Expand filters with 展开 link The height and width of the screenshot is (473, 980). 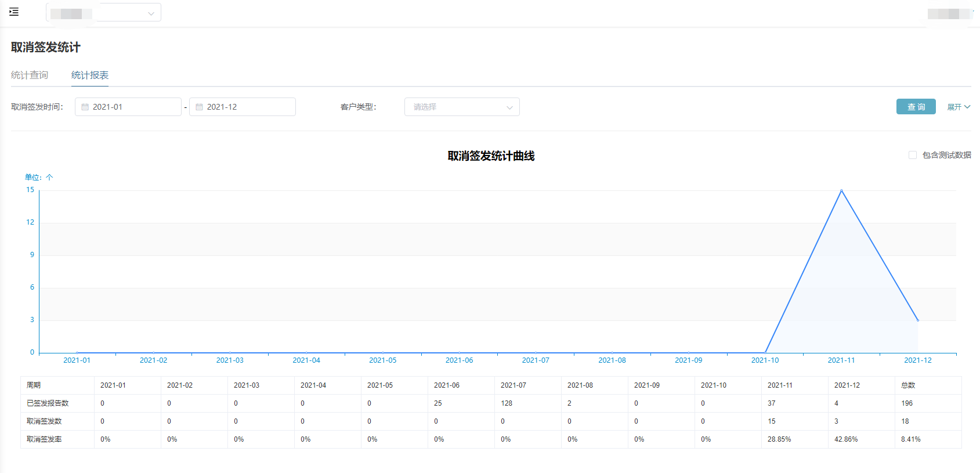tap(959, 107)
